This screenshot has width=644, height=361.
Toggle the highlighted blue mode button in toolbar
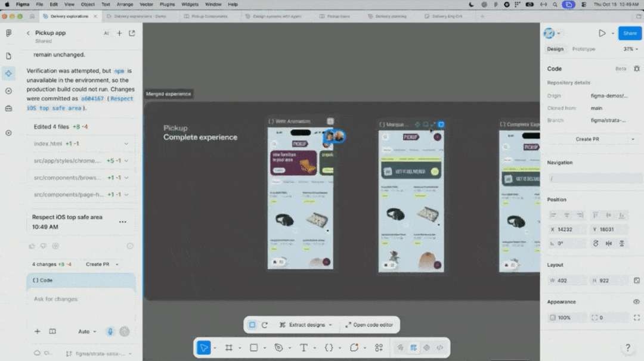click(414, 348)
